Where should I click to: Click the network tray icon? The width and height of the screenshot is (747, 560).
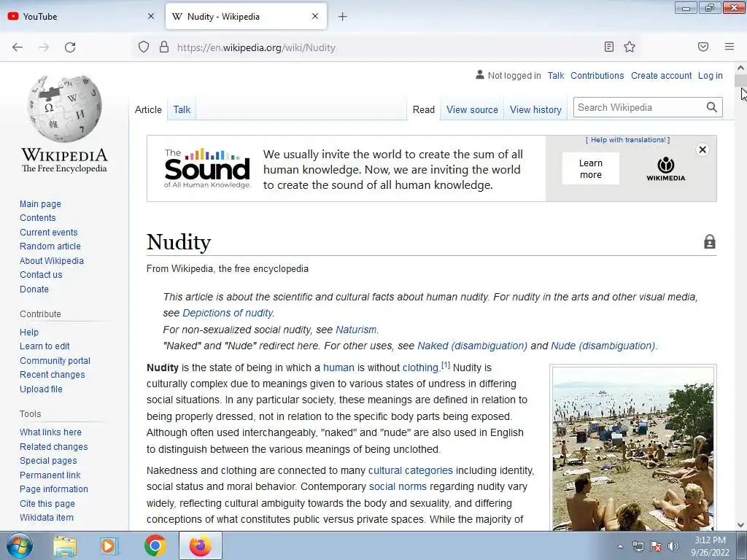click(638, 546)
